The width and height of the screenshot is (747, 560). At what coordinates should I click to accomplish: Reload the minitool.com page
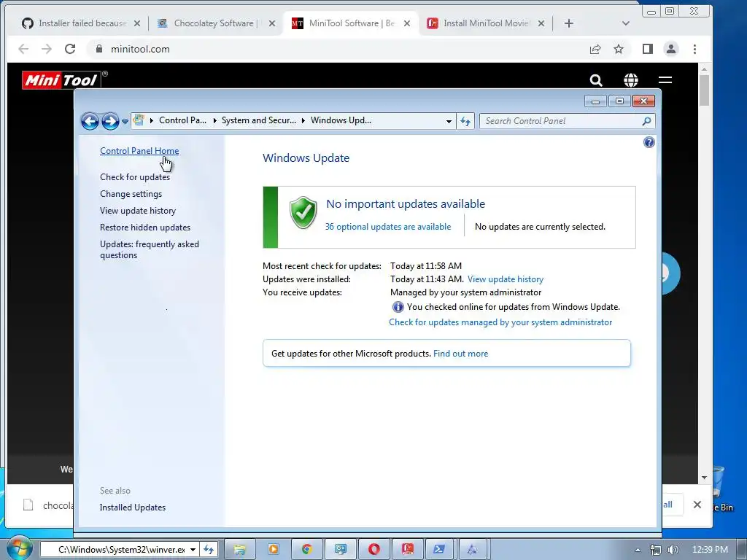click(x=70, y=49)
